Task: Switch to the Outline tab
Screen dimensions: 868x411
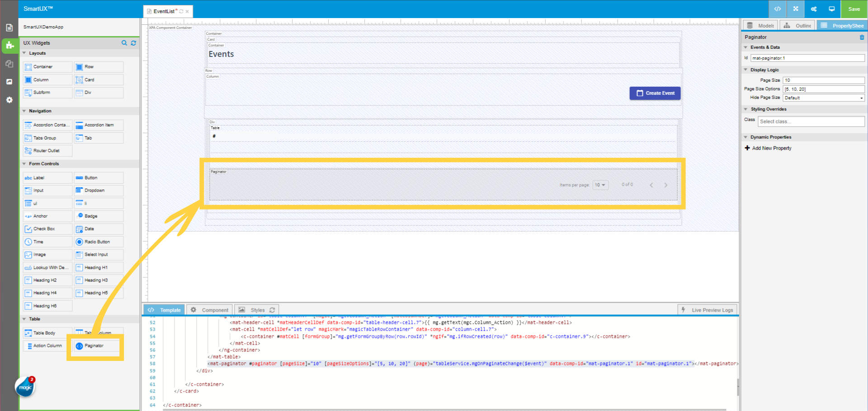Action: (x=798, y=26)
